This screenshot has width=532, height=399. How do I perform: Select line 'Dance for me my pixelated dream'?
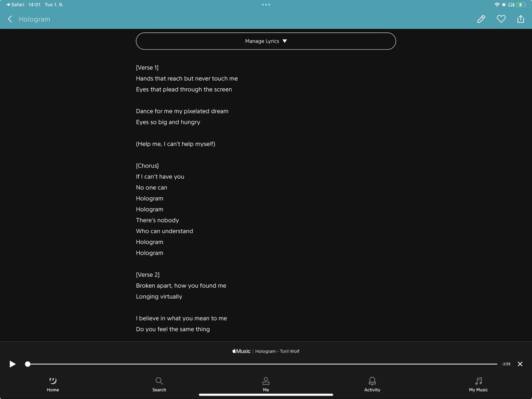(x=182, y=111)
